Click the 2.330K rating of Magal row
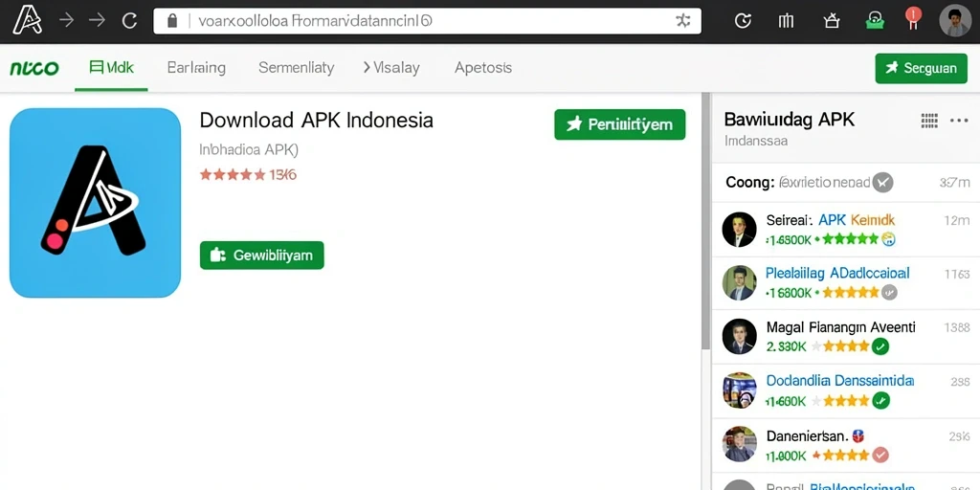The image size is (980, 490). point(787,346)
